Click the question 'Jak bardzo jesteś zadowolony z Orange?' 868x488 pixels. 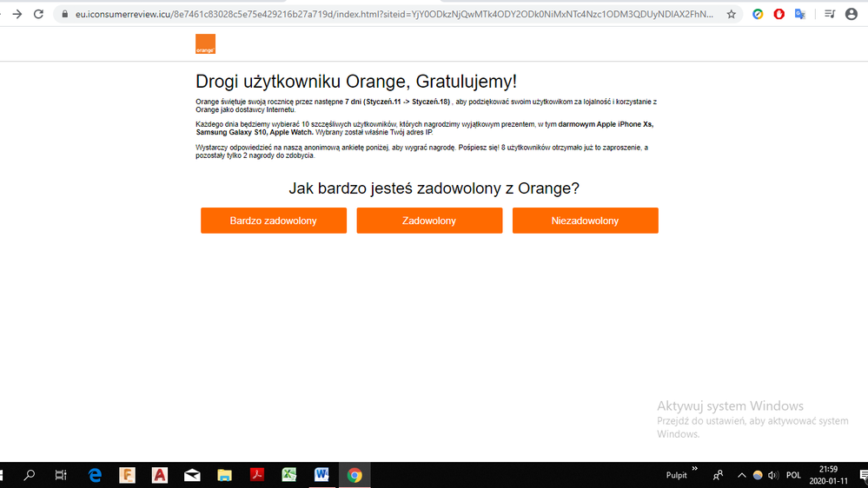(434, 188)
